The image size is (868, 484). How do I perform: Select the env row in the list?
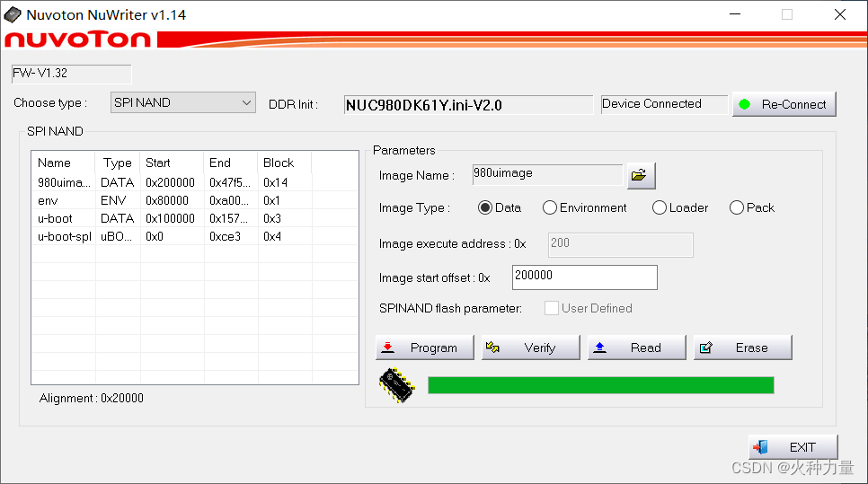pos(195,200)
